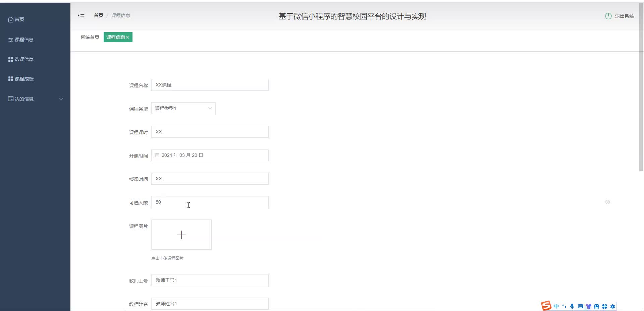Open 课程成绩 in the left sidebar
The height and width of the screenshot is (311, 644).
pos(21,79)
